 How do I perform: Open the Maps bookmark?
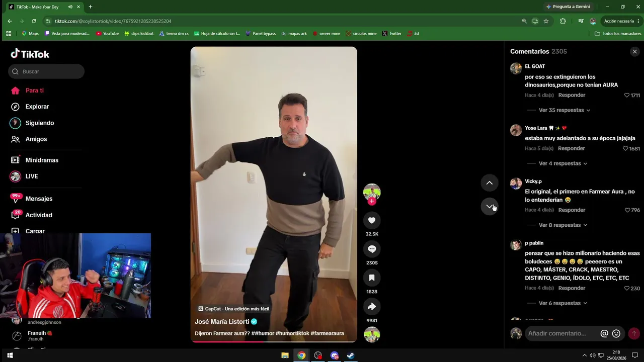click(x=30, y=34)
